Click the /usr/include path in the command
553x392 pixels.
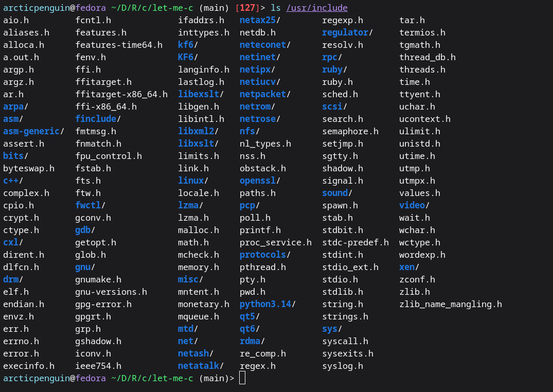(317, 8)
